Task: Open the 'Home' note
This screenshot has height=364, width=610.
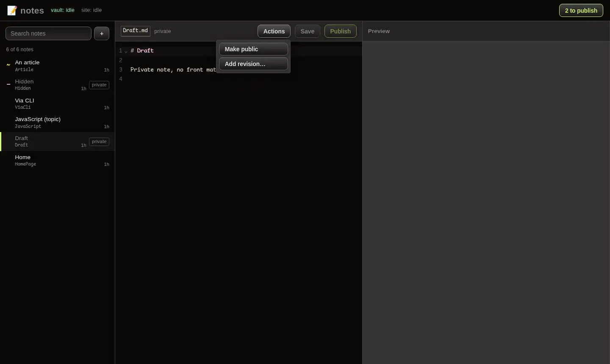Action: [58, 160]
